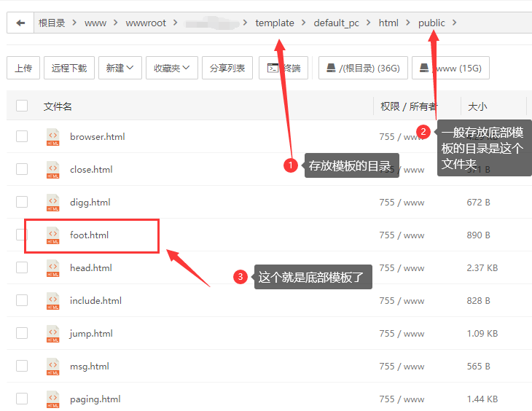Open the msg.html file icon

(x=53, y=367)
